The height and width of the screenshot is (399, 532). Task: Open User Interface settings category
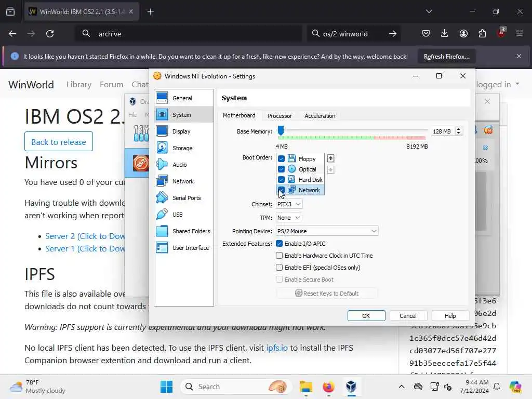point(184,248)
